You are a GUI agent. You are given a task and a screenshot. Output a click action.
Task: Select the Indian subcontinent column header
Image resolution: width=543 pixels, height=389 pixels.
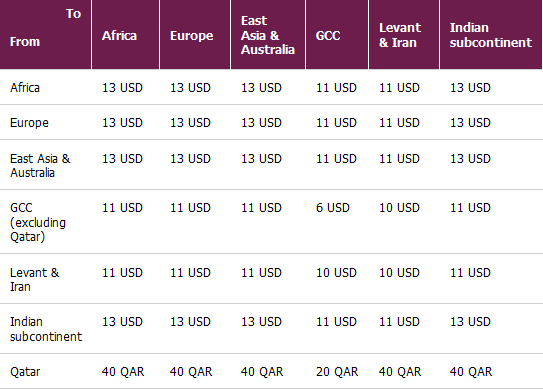tap(491, 35)
